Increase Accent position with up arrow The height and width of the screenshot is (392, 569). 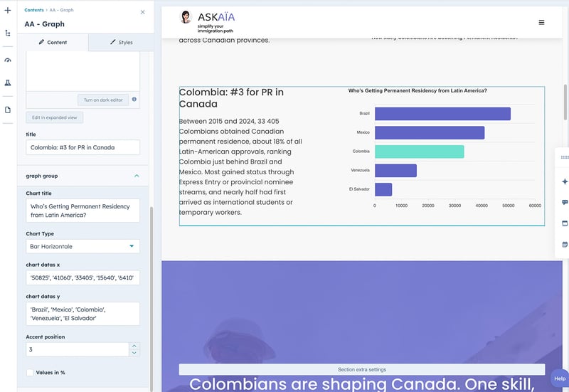(134, 346)
